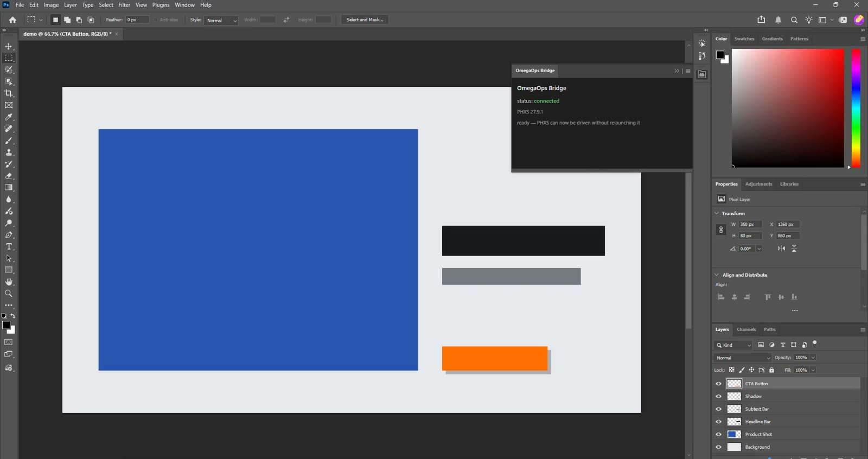
Task: Toggle Background layer visibility
Action: click(x=718, y=447)
